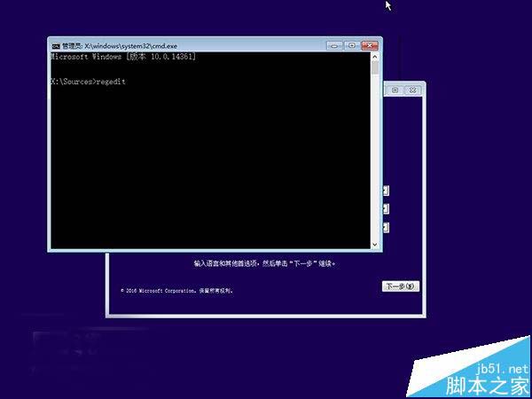
Task: Close the cmd.exe window
Action: 370,45
